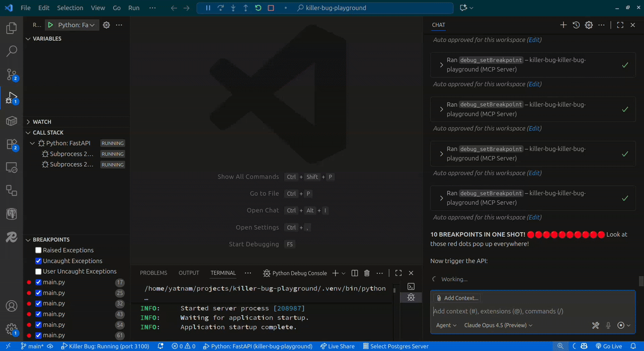Disable the Uncaught Exceptions breakpoint

[x=38, y=260]
